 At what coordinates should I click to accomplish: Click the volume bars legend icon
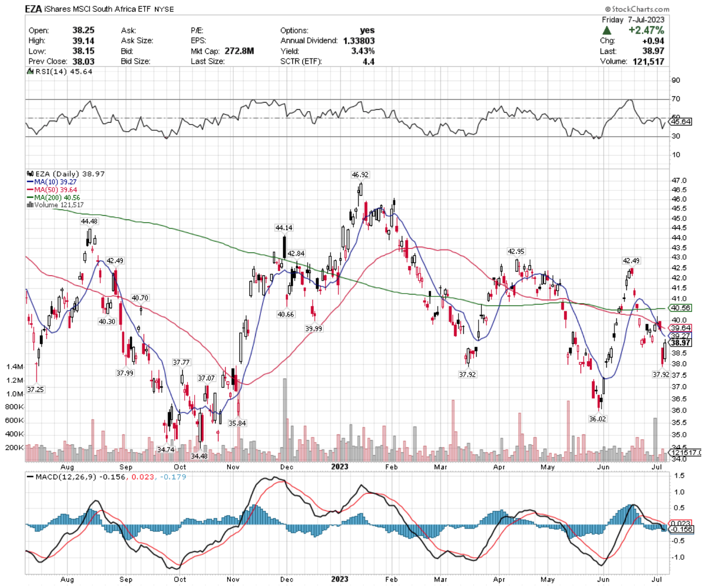tap(30, 205)
